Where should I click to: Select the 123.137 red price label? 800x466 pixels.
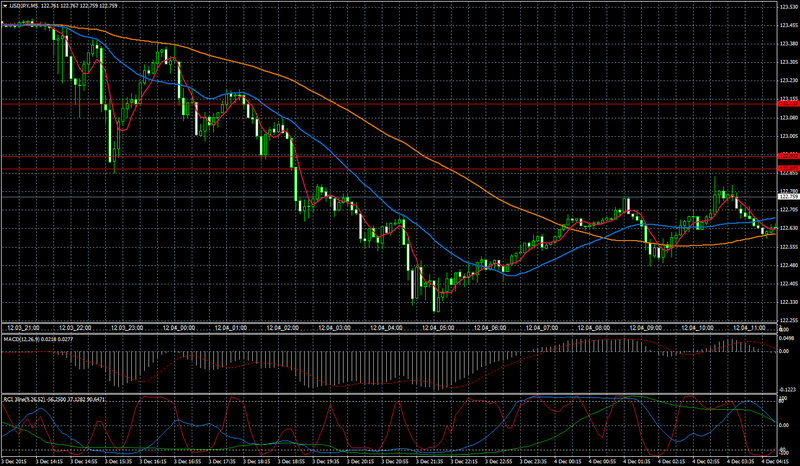pyautogui.click(x=788, y=104)
